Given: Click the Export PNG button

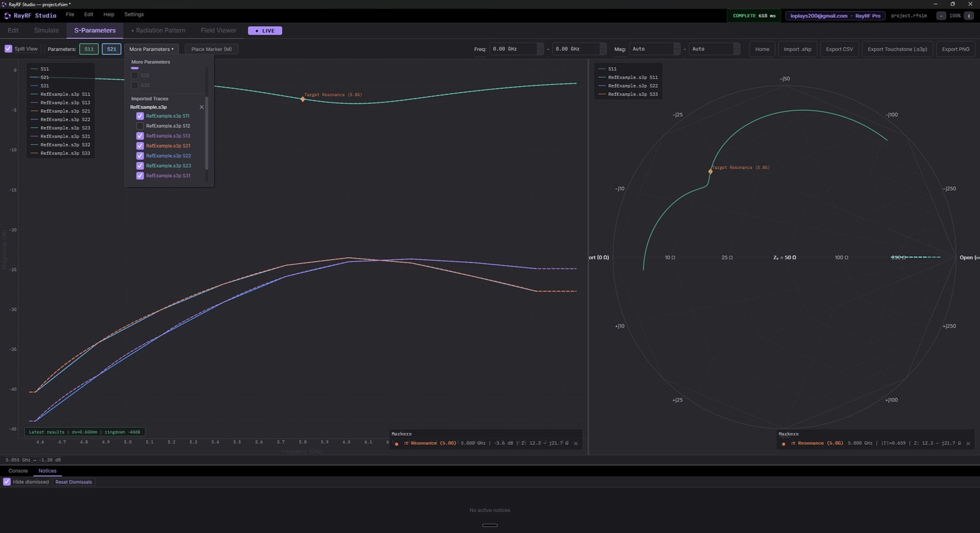Looking at the screenshot, I should (956, 49).
